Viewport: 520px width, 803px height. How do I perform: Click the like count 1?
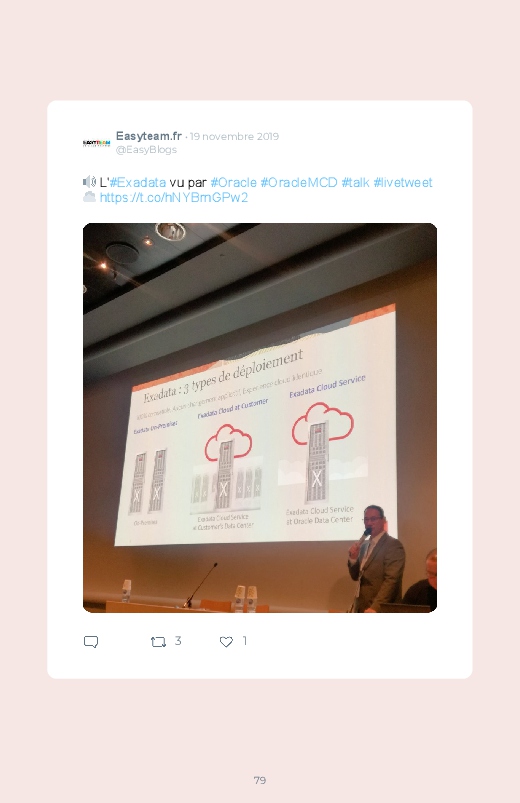point(245,641)
